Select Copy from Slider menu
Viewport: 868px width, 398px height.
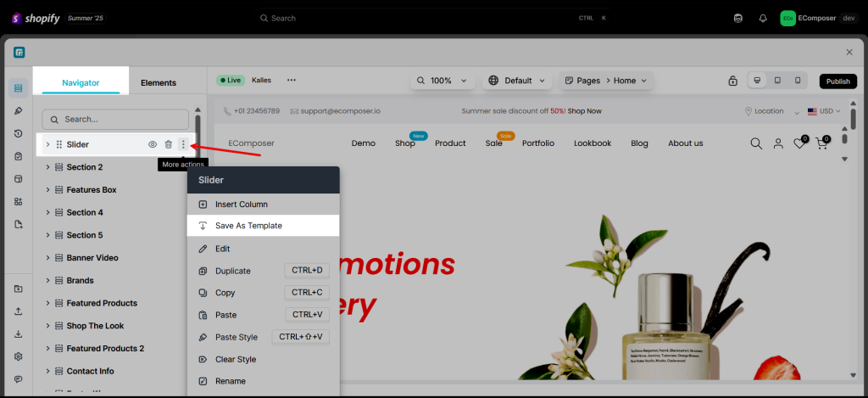point(263,292)
